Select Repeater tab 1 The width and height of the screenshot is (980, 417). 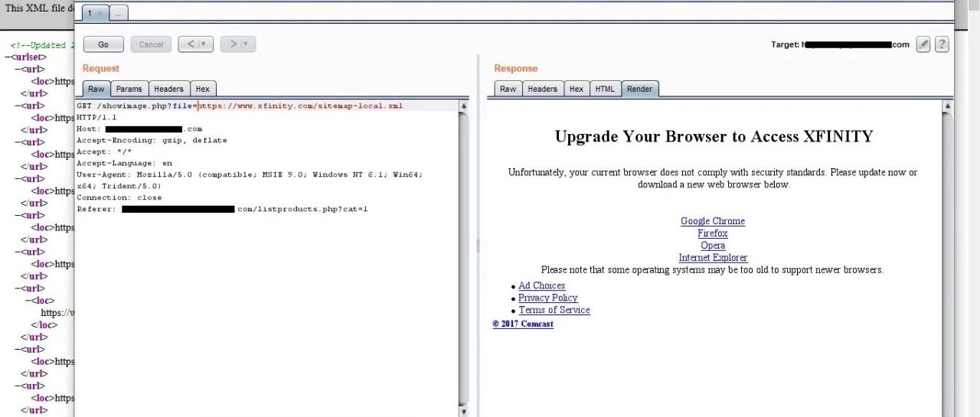pyautogui.click(x=95, y=13)
